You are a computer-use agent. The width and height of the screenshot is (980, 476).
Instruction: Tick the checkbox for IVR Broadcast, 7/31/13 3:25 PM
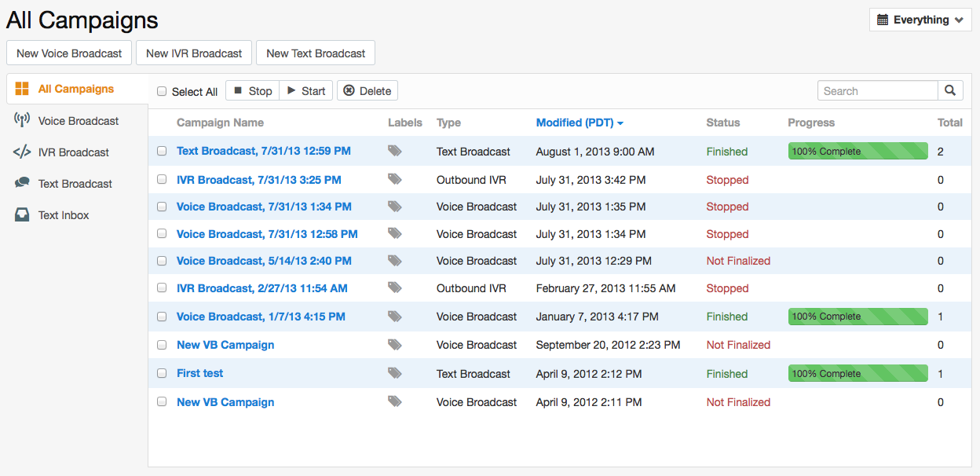162,180
